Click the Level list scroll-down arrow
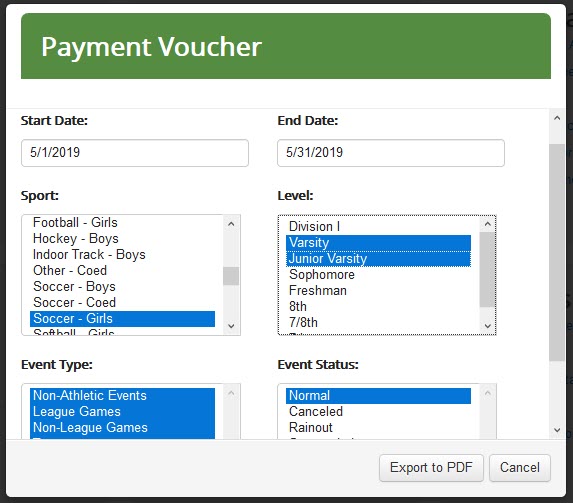Viewport: 573px width, 503px height. (x=487, y=326)
